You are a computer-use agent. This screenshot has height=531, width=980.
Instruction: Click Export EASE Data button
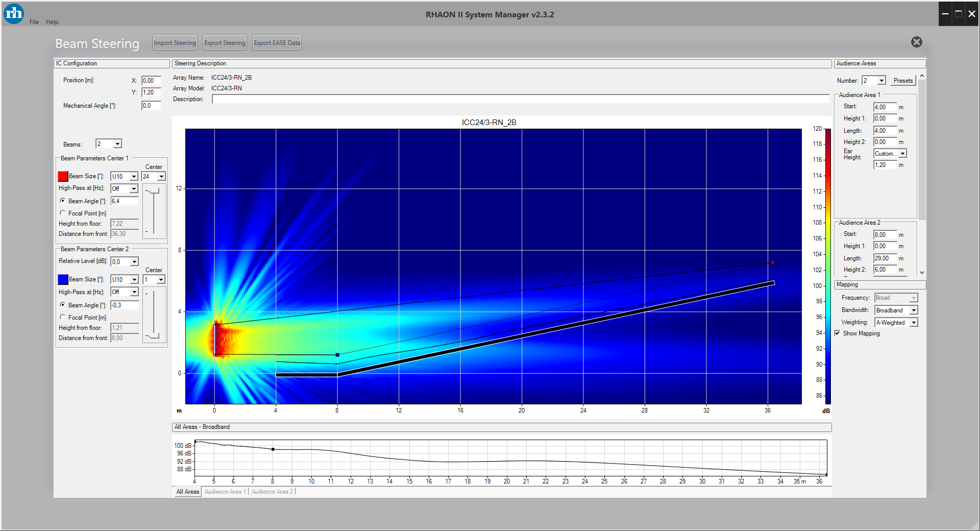(277, 43)
